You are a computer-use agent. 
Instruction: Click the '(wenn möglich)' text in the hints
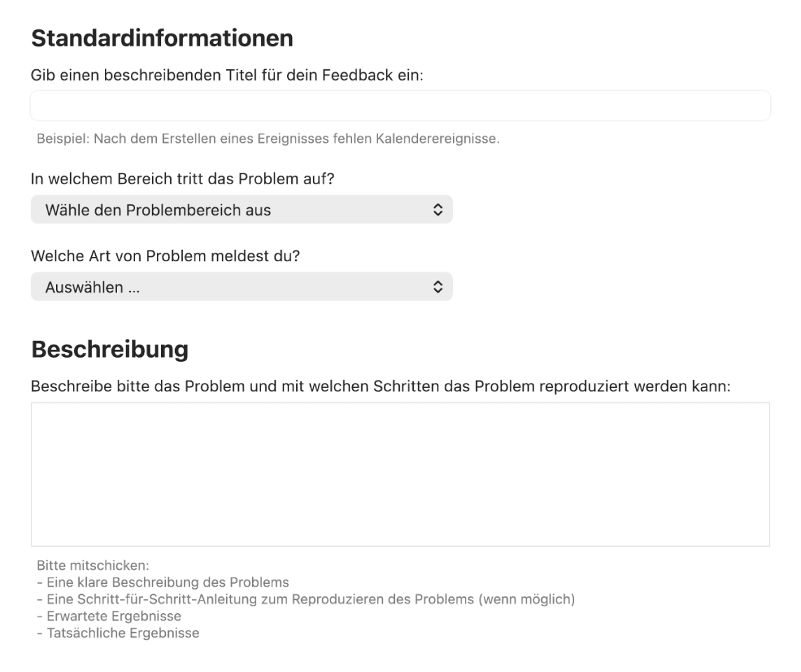[527, 599]
